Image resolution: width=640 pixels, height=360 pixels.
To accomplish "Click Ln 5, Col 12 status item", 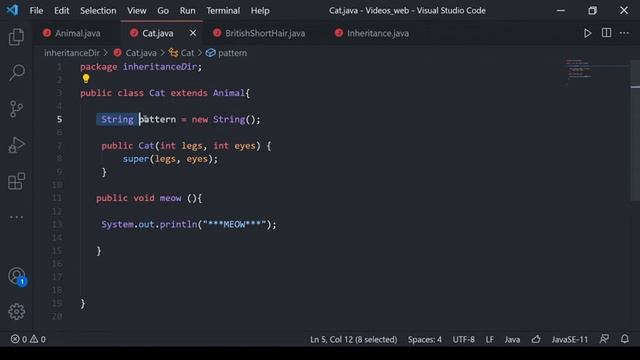I will [353, 339].
